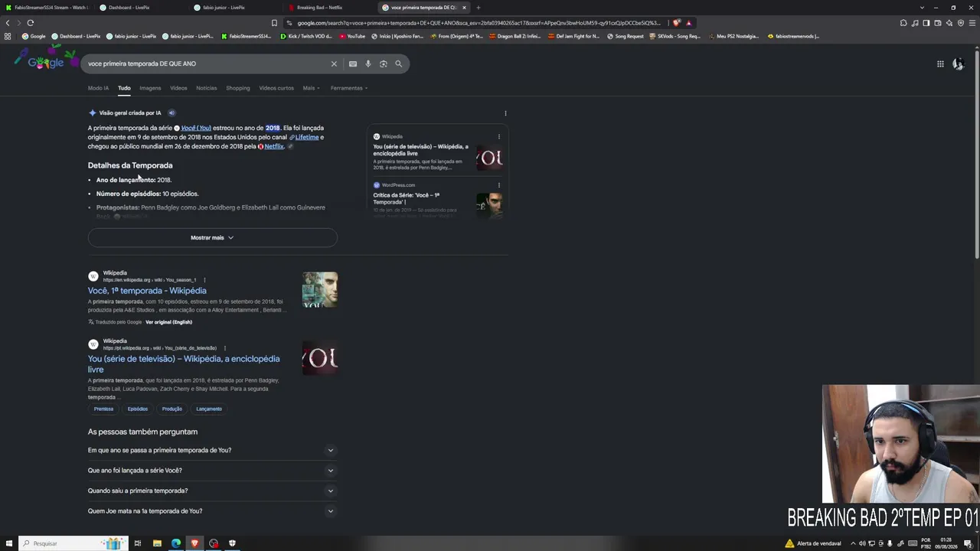This screenshot has height=551, width=980.
Task: Open the browser new tab button
Action: click(479, 8)
